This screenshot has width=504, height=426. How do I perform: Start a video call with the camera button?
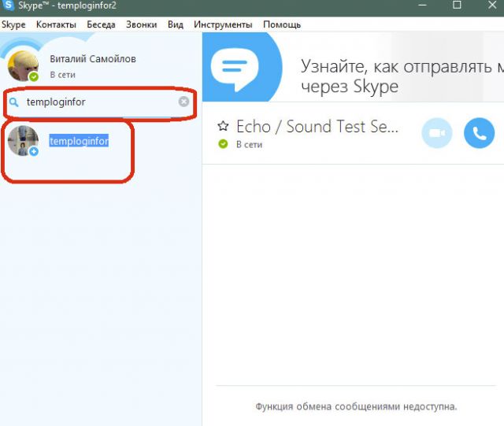tap(437, 133)
